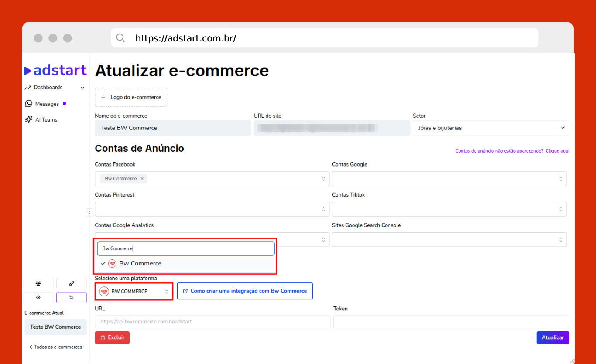Click the 'Teste BW Commerce' current e-commerce box

pyautogui.click(x=55, y=327)
